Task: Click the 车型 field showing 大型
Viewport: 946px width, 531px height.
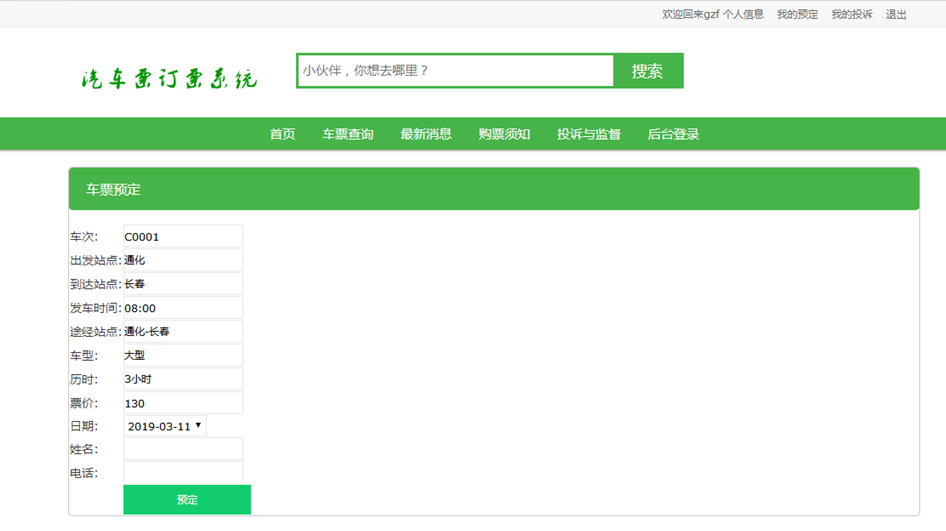Action: (183, 355)
